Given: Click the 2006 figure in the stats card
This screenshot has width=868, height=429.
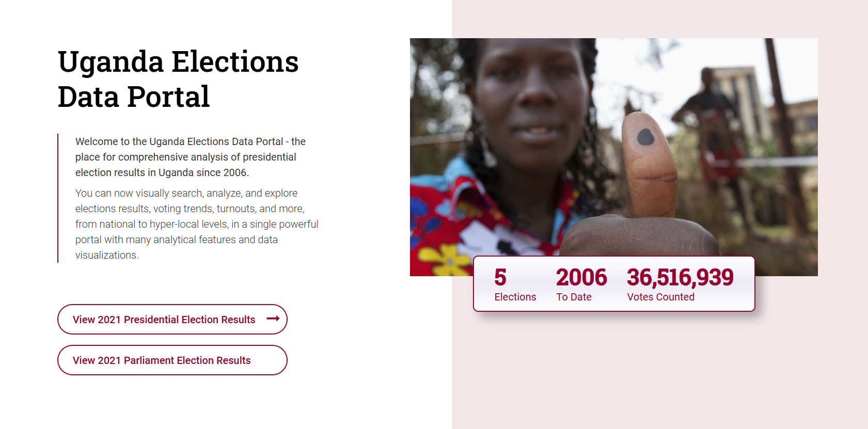Looking at the screenshot, I should point(581,278).
